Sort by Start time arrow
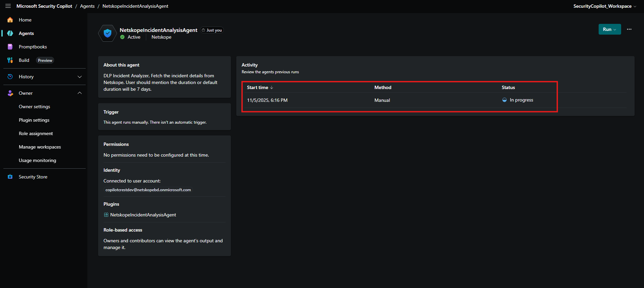The image size is (644, 288). pos(272,87)
